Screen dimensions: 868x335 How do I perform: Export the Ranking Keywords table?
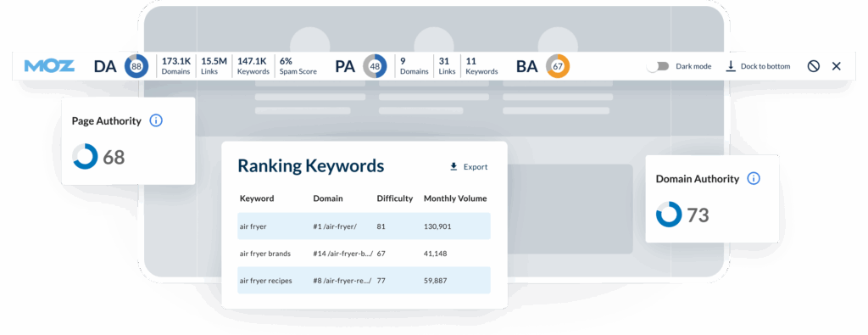469,167
